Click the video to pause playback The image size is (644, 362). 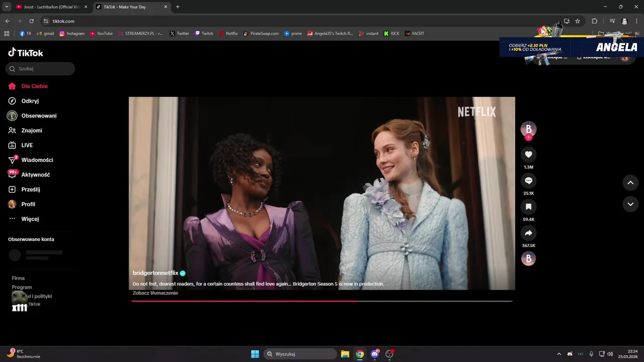(322, 194)
